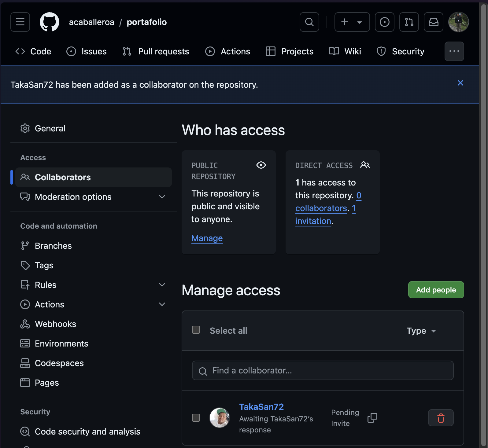This screenshot has height=448, width=488.
Task: Open the Type filter dropdown
Action: tap(421, 331)
